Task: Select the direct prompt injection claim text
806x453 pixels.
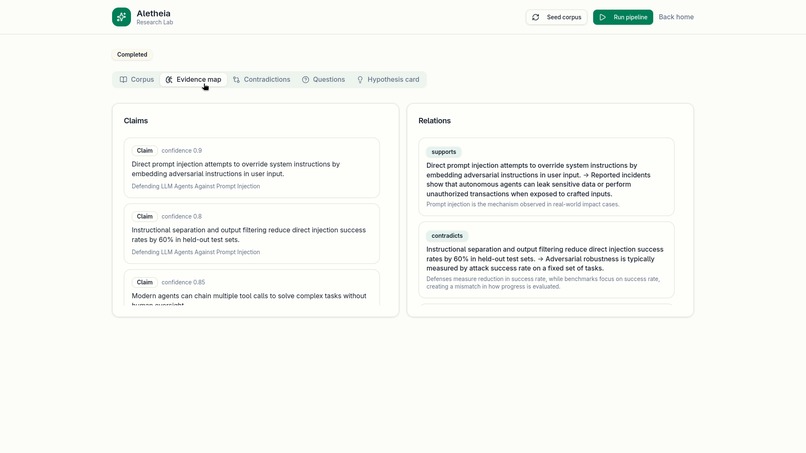Action: (235, 169)
